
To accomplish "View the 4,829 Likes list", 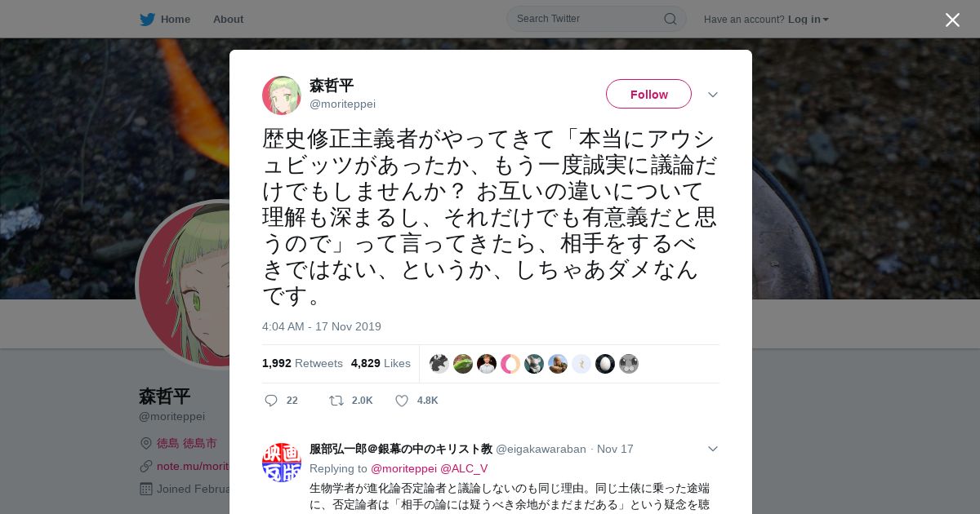I will click(x=381, y=363).
